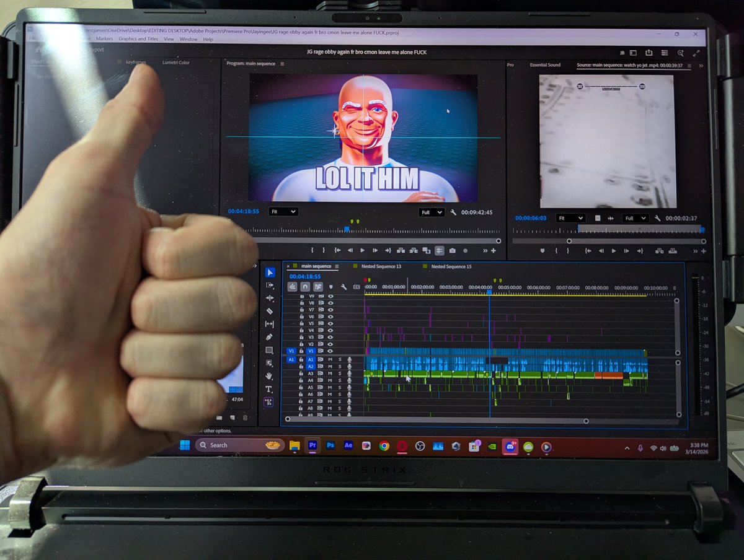
Task: Toggle comparison view in Program monitor
Action: (x=426, y=250)
